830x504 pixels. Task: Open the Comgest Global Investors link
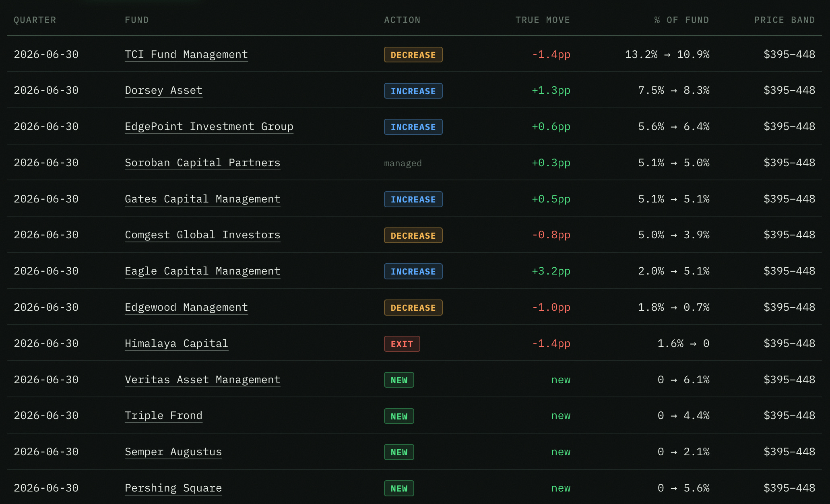(202, 235)
